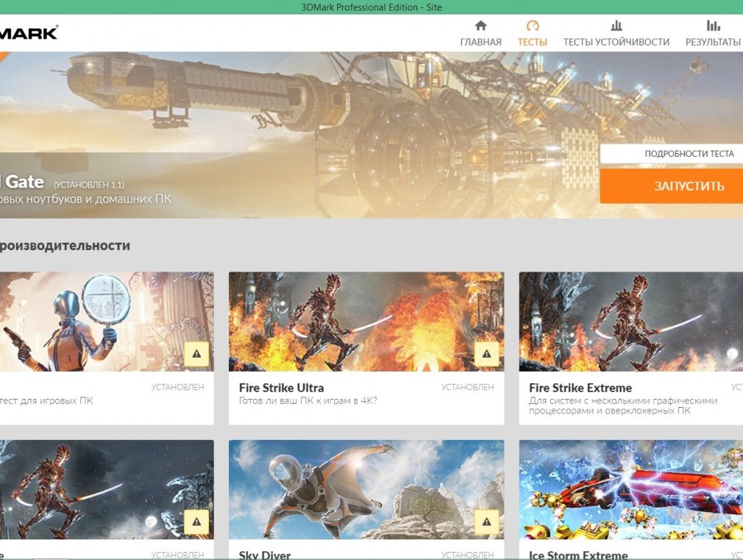Open the Sky Diver wingsuit thumbnail

click(366, 489)
